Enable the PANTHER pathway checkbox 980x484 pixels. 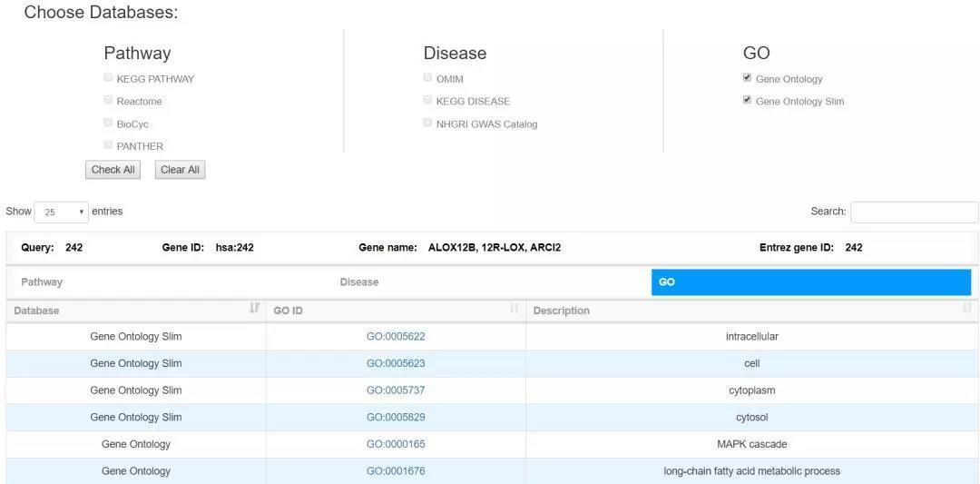coord(109,145)
